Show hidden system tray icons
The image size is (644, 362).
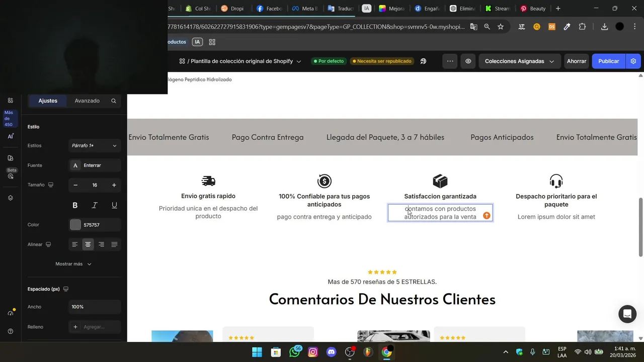tap(506, 352)
